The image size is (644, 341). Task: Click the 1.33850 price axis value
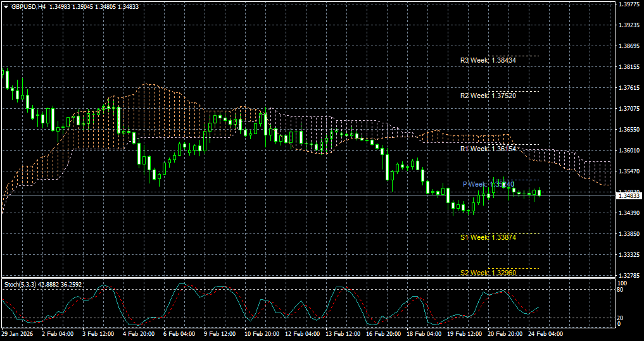(629, 234)
